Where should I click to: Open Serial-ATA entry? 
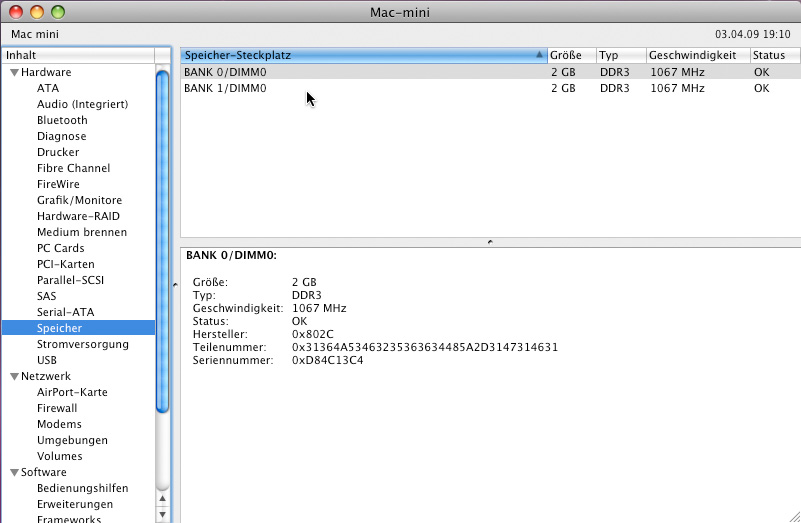[65, 312]
